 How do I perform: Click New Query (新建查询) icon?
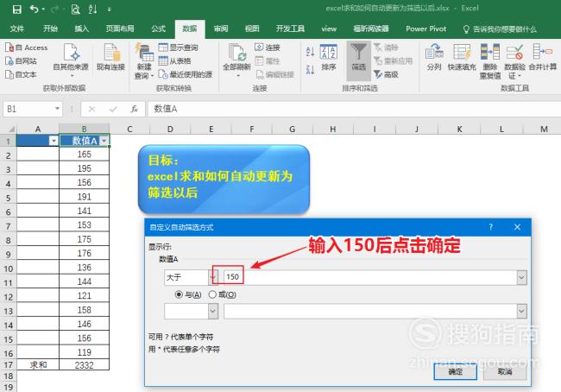coord(144,60)
